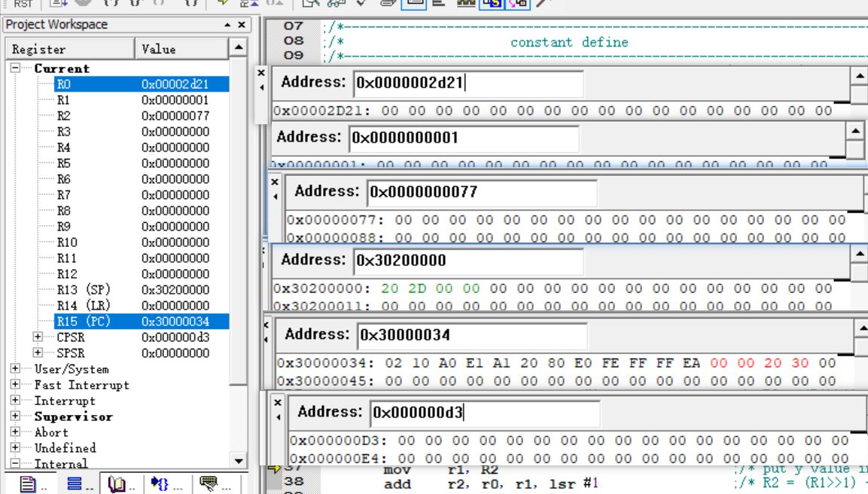Expand the SPSR register node
The width and height of the screenshot is (868, 494).
pyautogui.click(x=38, y=352)
